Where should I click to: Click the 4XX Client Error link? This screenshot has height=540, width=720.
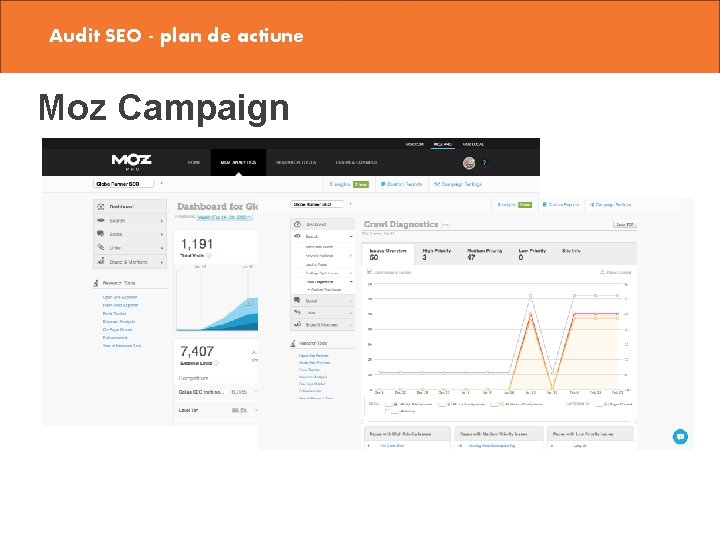point(392,445)
